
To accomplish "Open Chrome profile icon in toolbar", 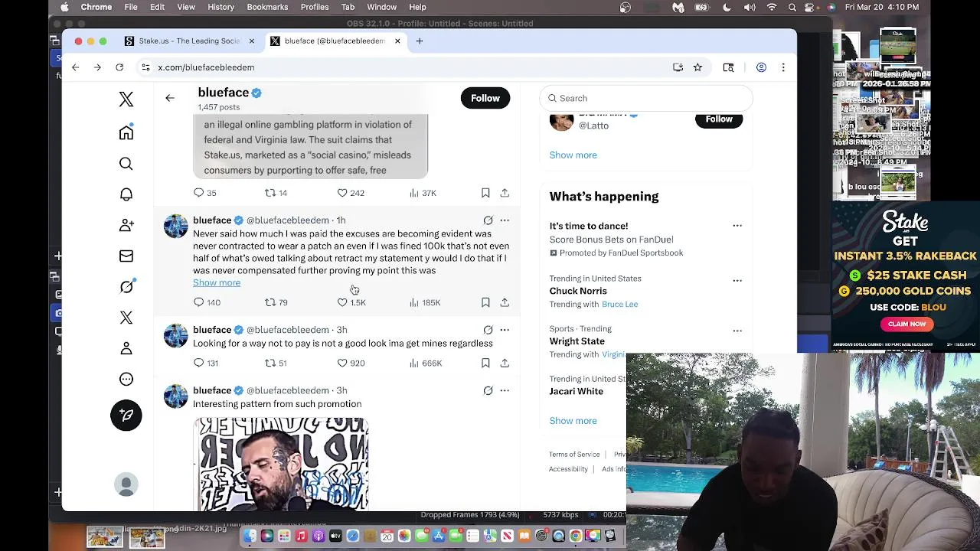I will (761, 67).
